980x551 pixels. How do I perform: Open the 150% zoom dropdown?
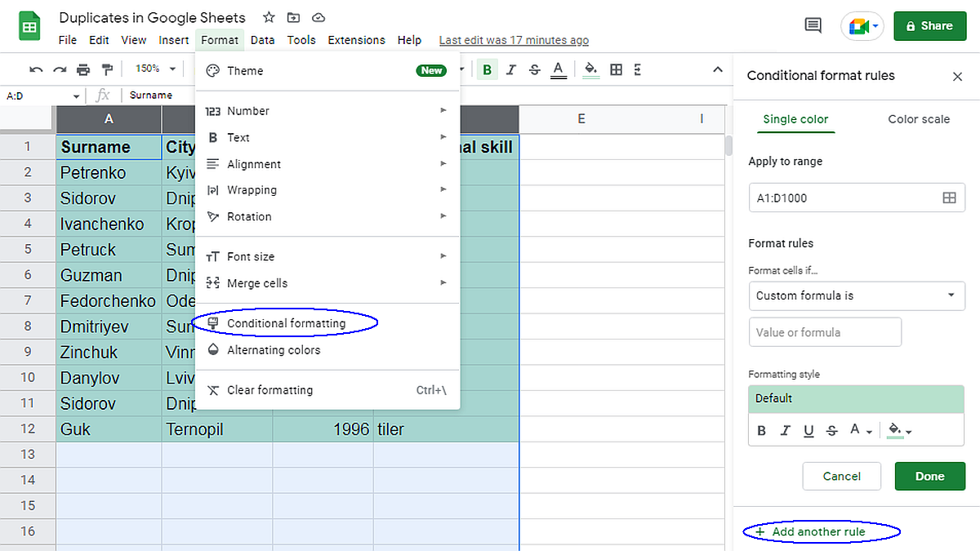pyautogui.click(x=154, y=69)
